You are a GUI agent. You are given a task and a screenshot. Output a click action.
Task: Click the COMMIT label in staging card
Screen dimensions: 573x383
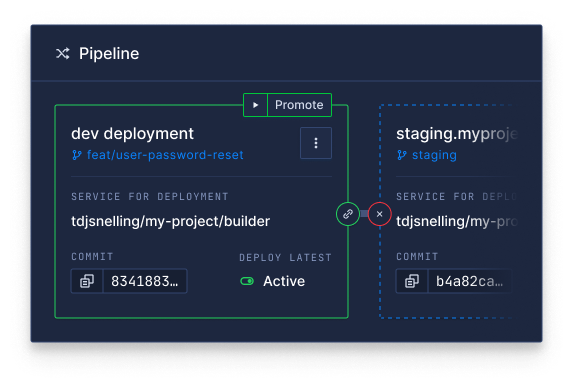click(x=417, y=257)
